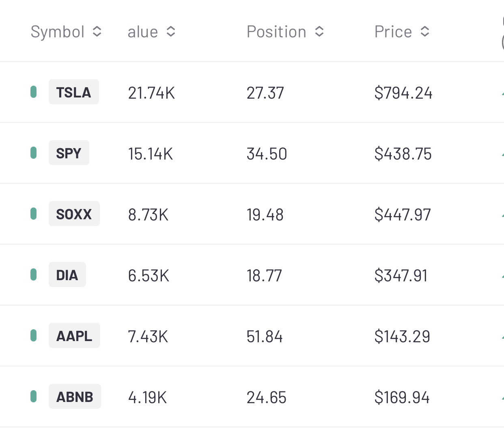Select the SOXX symbol tag
The width and height of the screenshot is (504, 432).
coord(74,214)
